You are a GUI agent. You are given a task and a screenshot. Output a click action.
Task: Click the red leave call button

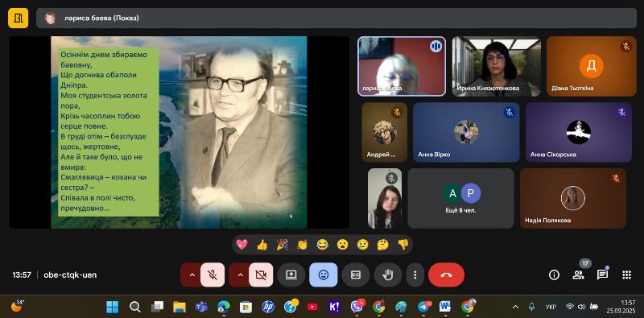pyautogui.click(x=446, y=275)
